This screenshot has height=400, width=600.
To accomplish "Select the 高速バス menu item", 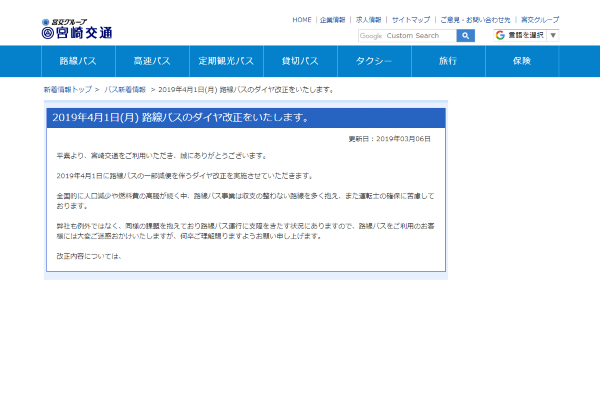I will [x=152, y=61].
